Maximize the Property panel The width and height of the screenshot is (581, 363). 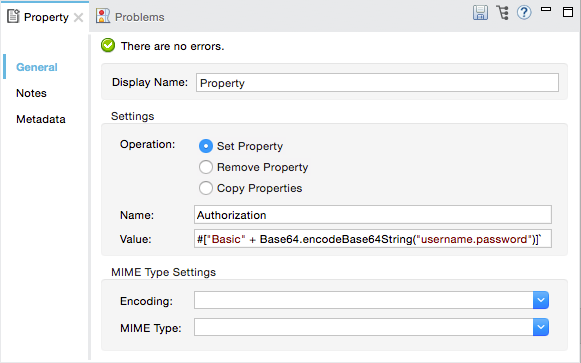tap(568, 12)
